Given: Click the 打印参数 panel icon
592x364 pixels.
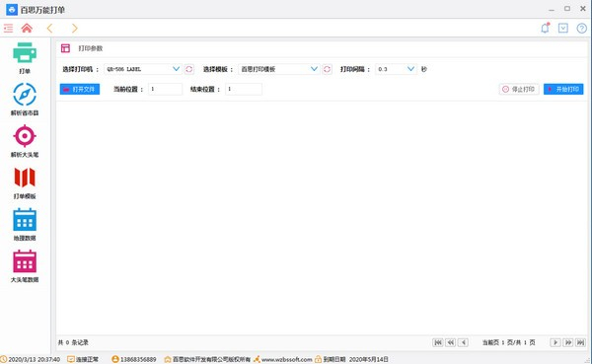Looking at the screenshot, I should pos(66,48).
